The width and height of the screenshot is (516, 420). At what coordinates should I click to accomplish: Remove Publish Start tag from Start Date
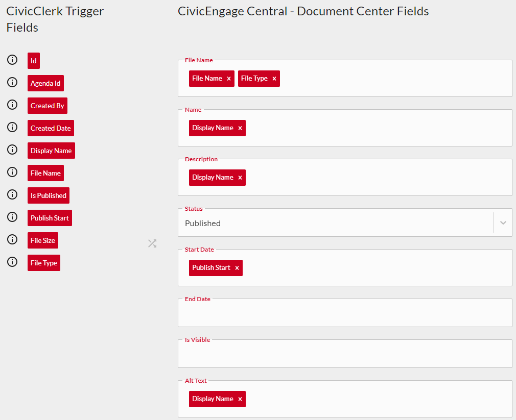[237, 268]
